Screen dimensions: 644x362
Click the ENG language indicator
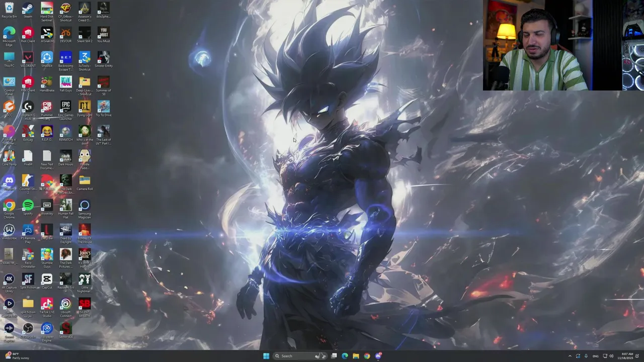[595, 356]
